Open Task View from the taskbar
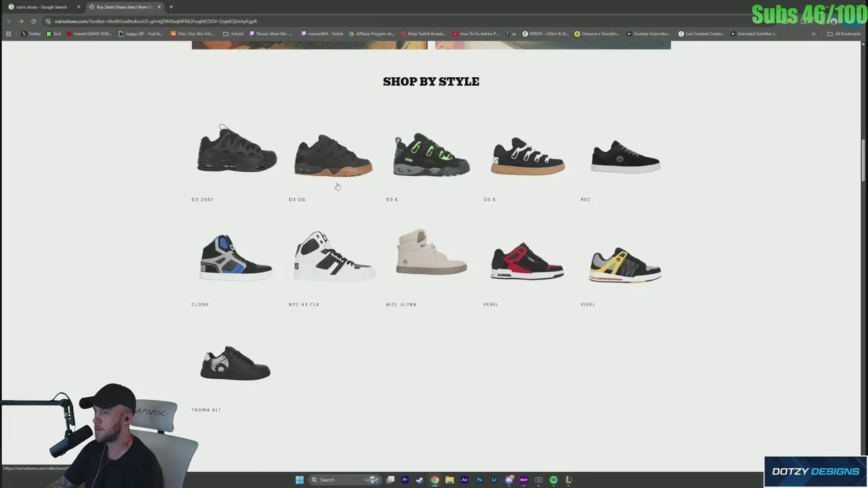Viewport: 868px width, 488px height. pyautogui.click(x=391, y=480)
